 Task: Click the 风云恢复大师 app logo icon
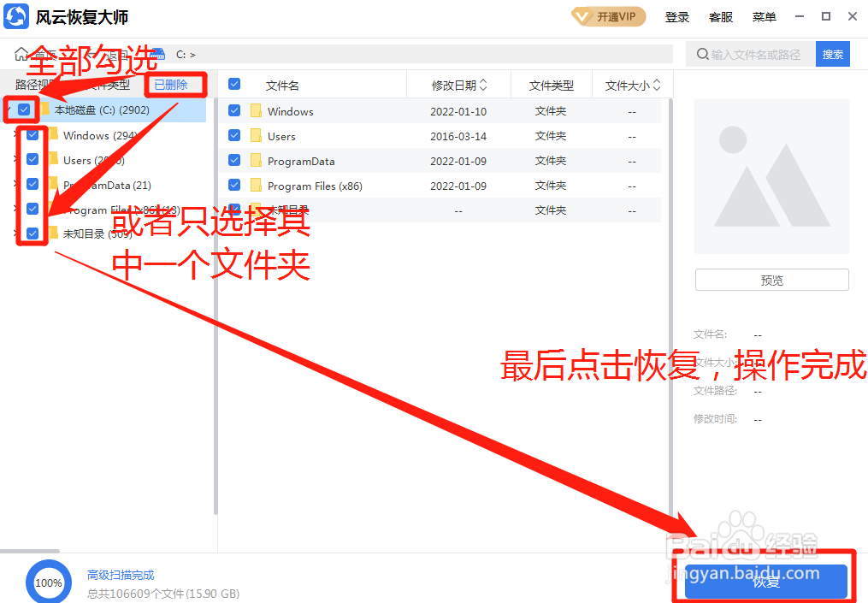tap(16, 16)
